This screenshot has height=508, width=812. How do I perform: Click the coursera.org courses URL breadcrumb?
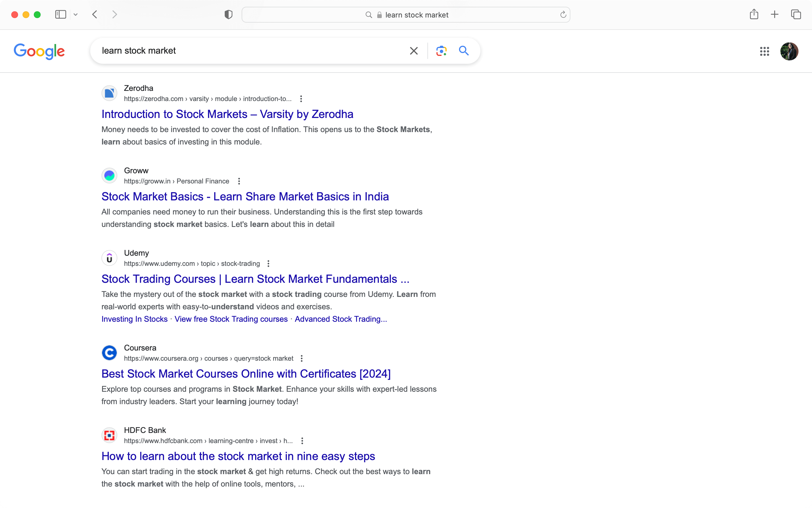pyautogui.click(x=209, y=358)
